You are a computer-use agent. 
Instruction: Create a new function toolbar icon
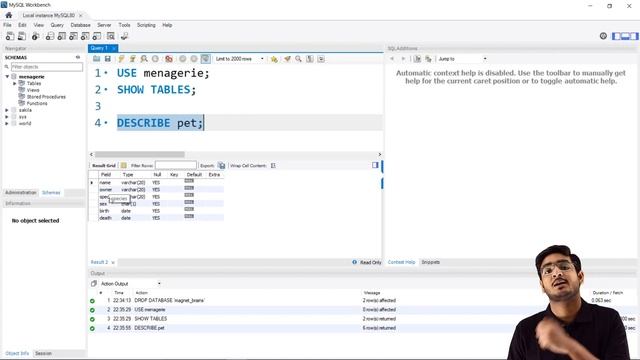coord(97,36)
